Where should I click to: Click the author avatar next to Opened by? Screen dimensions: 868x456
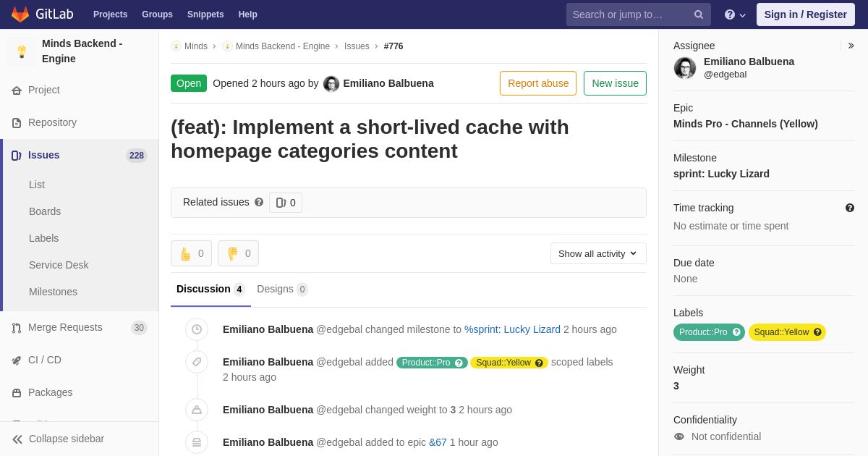coord(331,83)
